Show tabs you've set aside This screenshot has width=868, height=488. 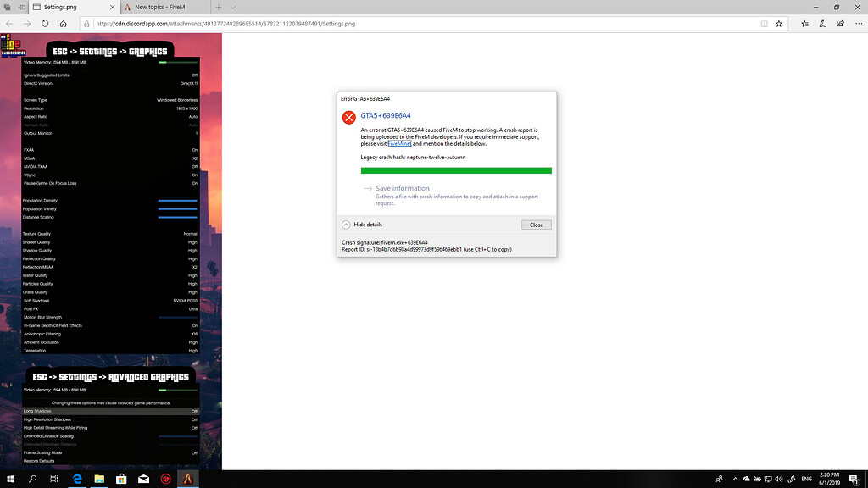pyautogui.click(x=7, y=7)
